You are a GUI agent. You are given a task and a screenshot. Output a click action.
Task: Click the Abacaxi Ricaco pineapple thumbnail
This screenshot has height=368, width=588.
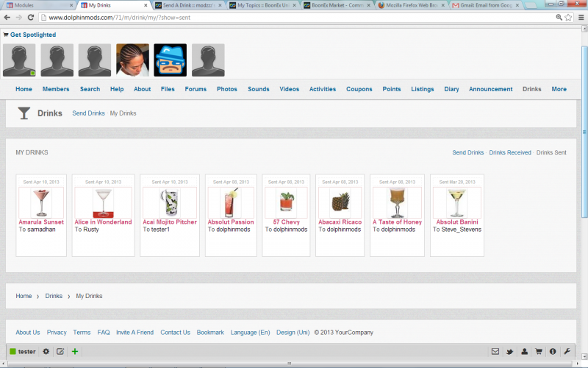[x=340, y=202]
